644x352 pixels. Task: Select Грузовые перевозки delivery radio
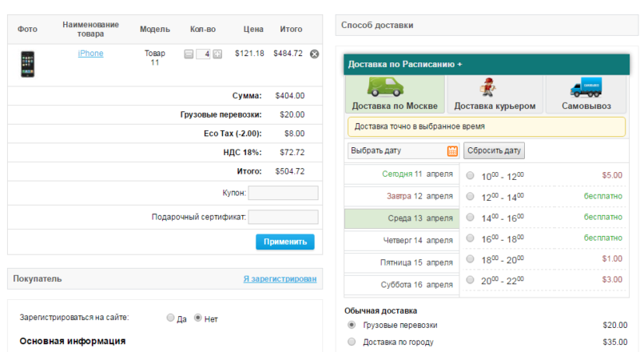click(x=352, y=325)
